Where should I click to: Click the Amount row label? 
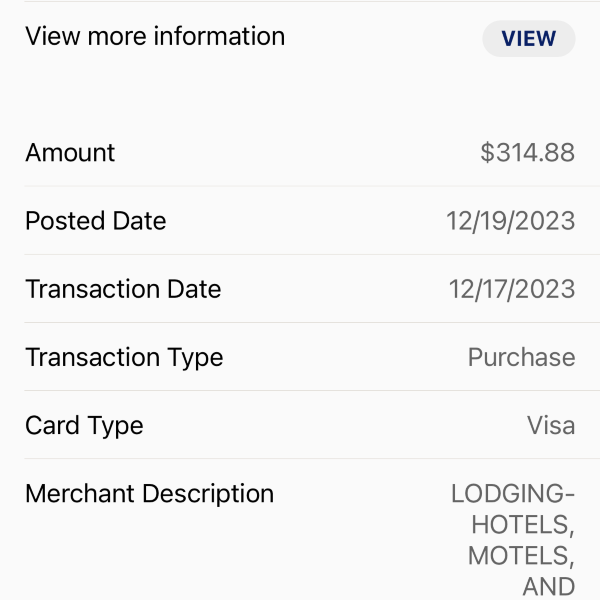(70, 153)
